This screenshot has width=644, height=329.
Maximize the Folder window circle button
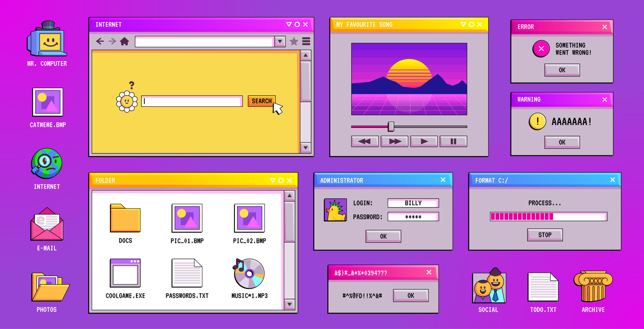[281, 180]
